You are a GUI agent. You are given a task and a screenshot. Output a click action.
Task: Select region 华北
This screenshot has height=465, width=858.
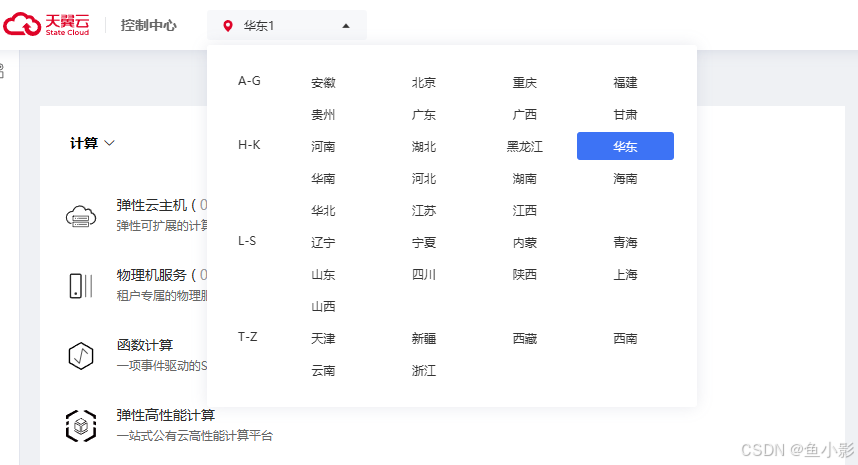[x=323, y=211]
